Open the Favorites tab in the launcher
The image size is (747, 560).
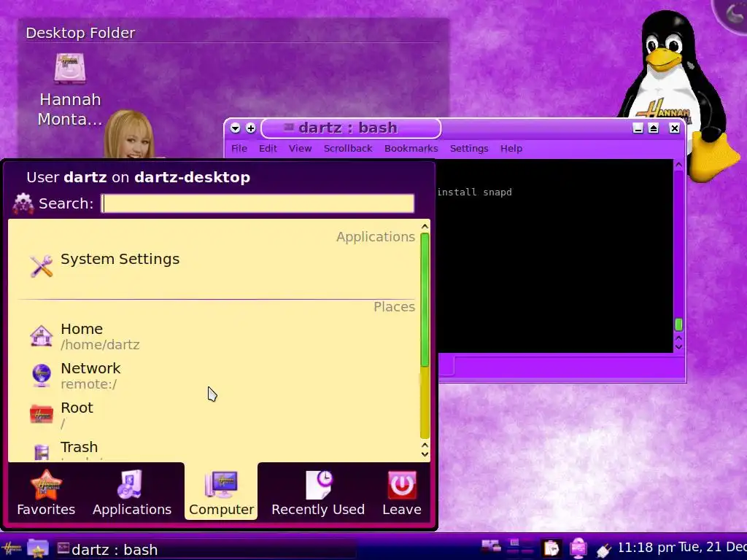point(46,492)
